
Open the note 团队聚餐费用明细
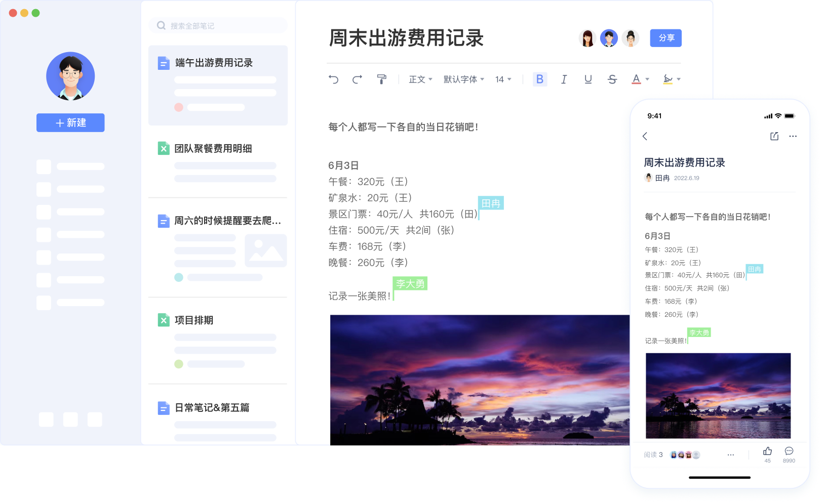pyautogui.click(x=213, y=148)
